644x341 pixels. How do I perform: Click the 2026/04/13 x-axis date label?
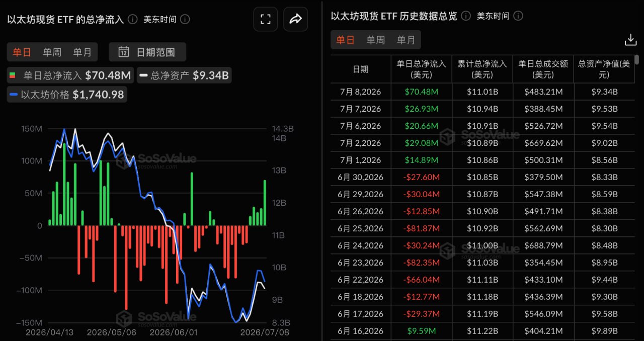coord(50,332)
